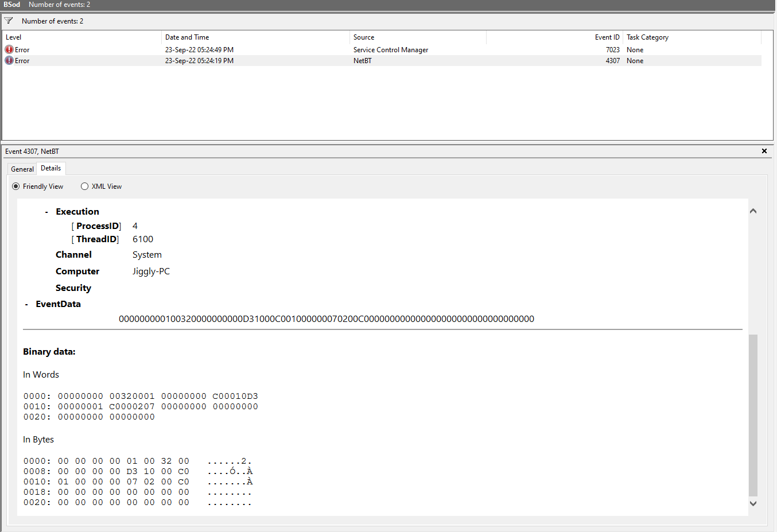Sort events by the Source column
The width and height of the screenshot is (777, 532).
coord(418,37)
